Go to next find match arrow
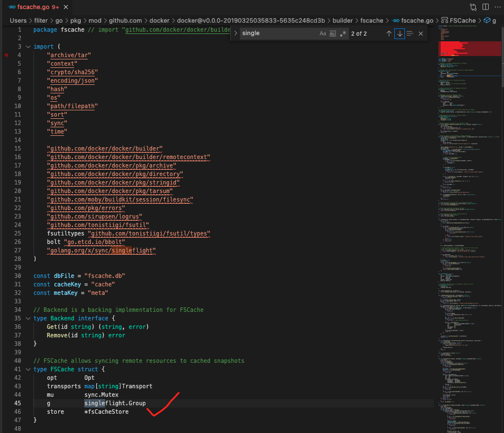 [400, 33]
